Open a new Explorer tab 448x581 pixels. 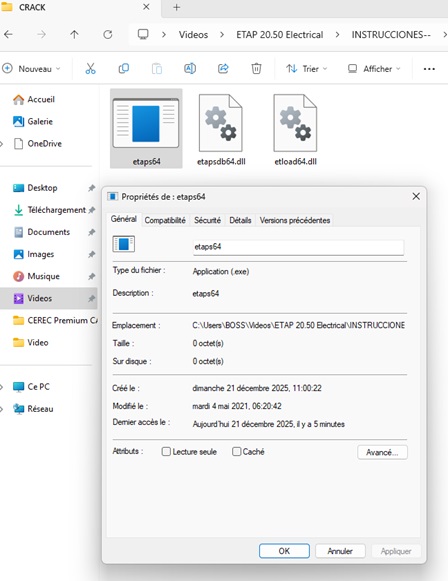176,7
